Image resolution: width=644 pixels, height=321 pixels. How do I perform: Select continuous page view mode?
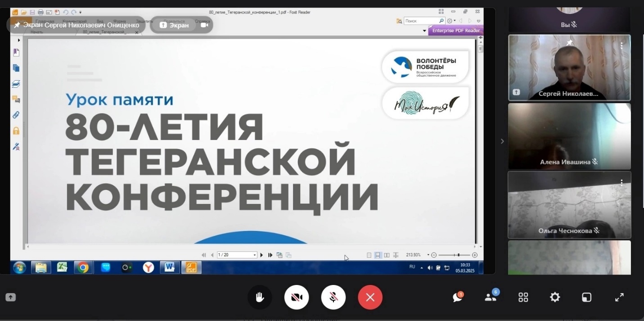click(x=378, y=255)
